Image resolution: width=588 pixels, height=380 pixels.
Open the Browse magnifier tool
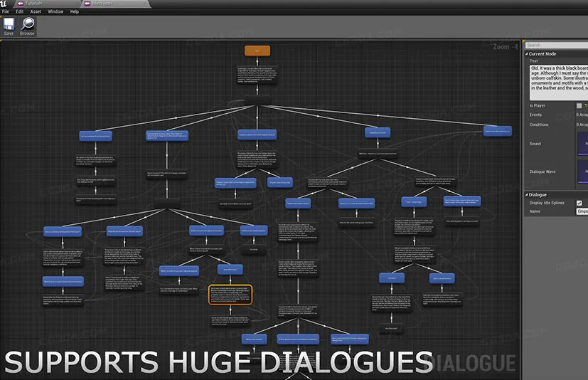pyautogui.click(x=28, y=26)
